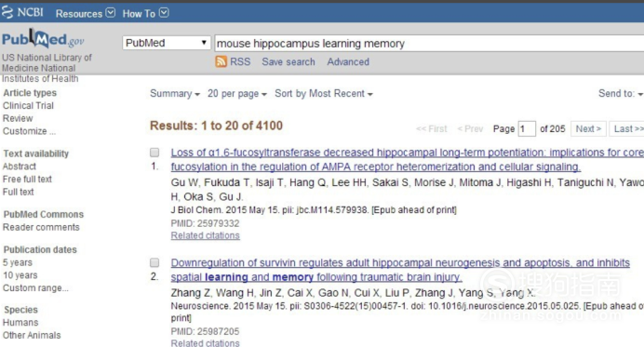Screen dimensions: 644x347
Task: Filter by Free full text
Action: (x=27, y=179)
